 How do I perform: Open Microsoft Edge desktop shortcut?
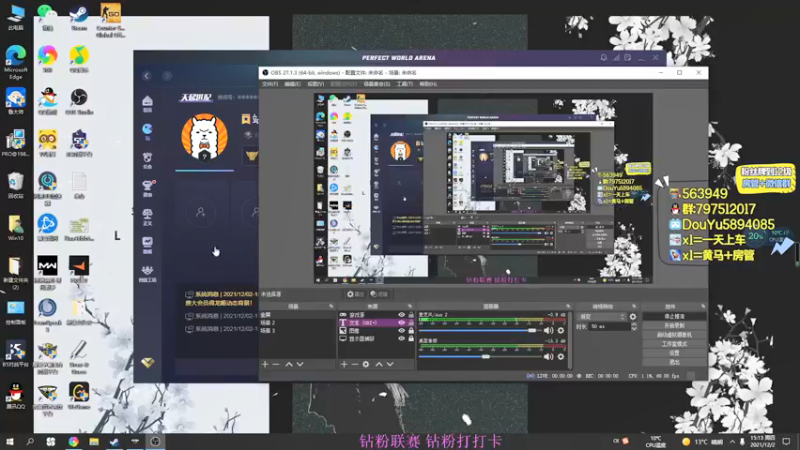[x=16, y=62]
